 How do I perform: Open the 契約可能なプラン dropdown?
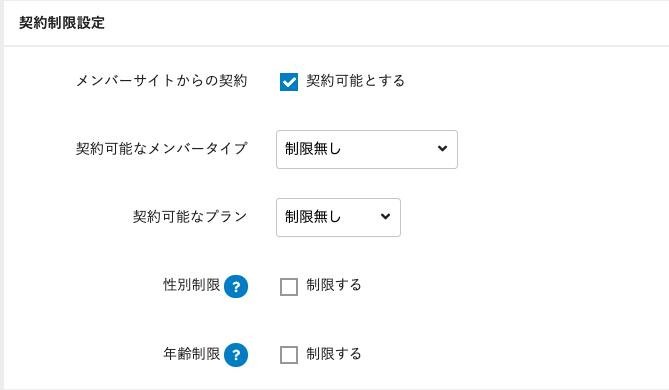tap(338, 217)
